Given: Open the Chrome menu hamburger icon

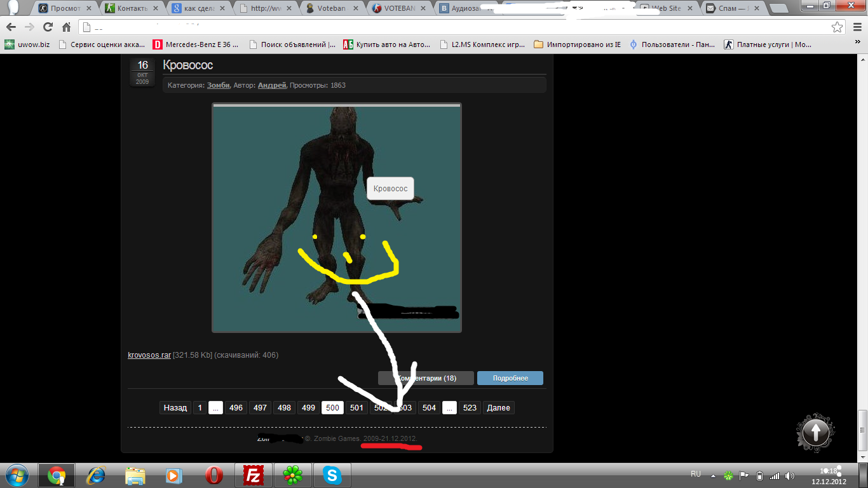Looking at the screenshot, I should pos(857,27).
